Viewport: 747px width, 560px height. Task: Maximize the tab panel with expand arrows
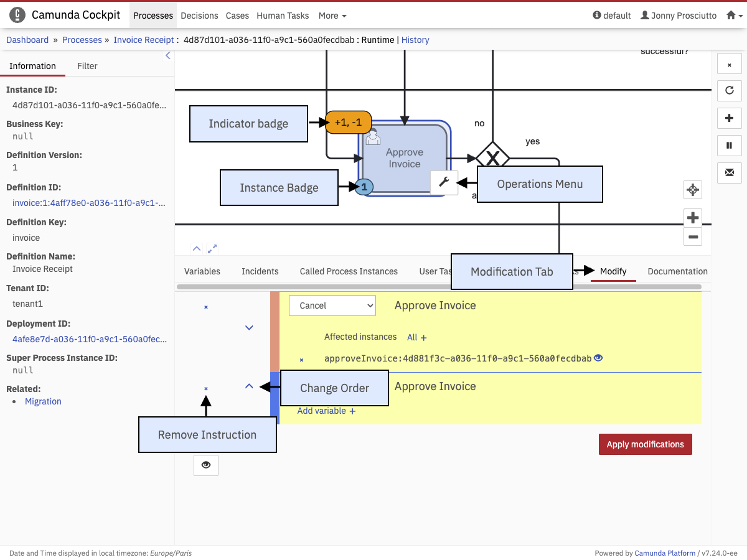click(212, 248)
